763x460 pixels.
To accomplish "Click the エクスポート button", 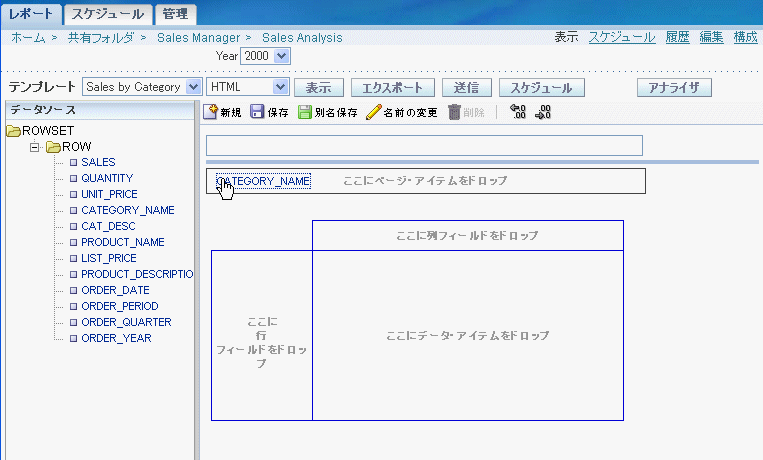I will (x=392, y=88).
